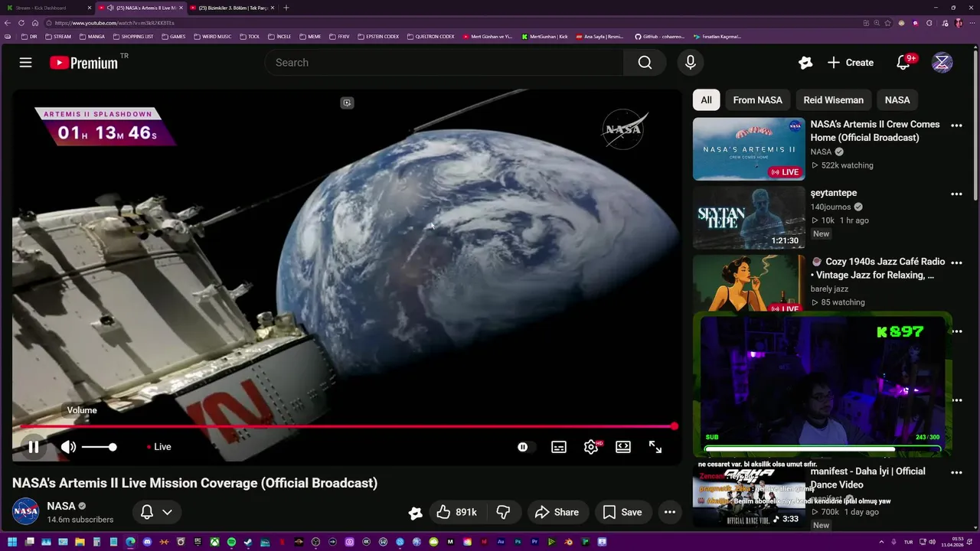Mute tab via speaker icon on NASA tab
The height and width of the screenshot is (551, 980).
coord(111,8)
